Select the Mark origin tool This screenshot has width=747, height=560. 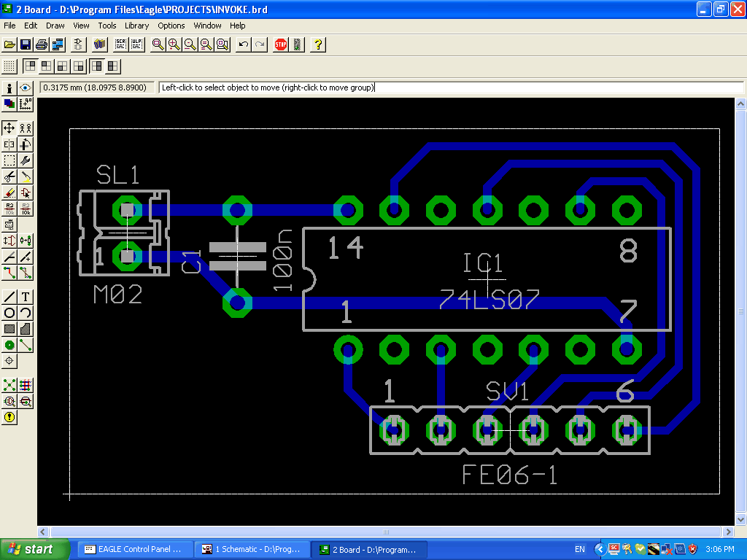click(x=26, y=104)
